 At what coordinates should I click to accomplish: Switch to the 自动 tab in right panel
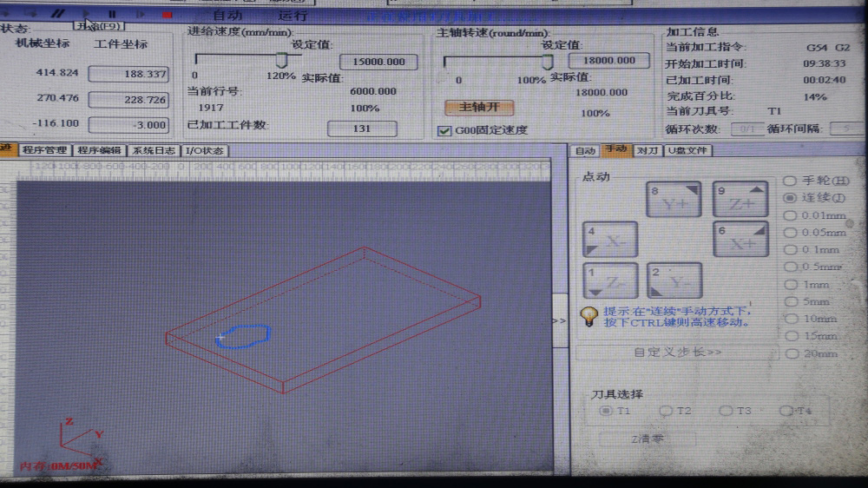(x=585, y=151)
